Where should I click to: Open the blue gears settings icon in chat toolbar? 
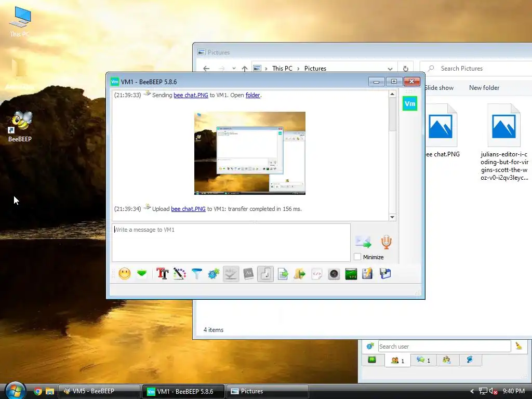[214, 273]
